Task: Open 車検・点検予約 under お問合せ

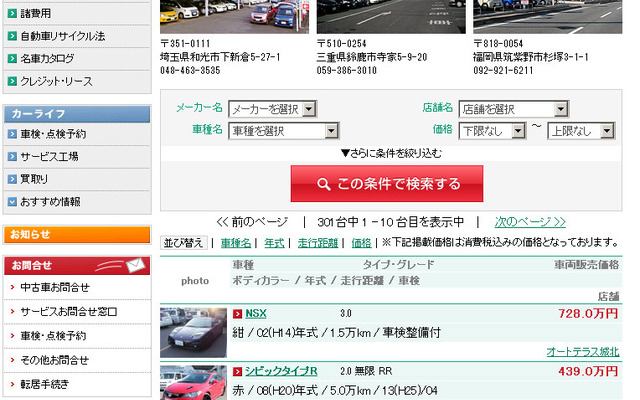Action: (x=53, y=336)
